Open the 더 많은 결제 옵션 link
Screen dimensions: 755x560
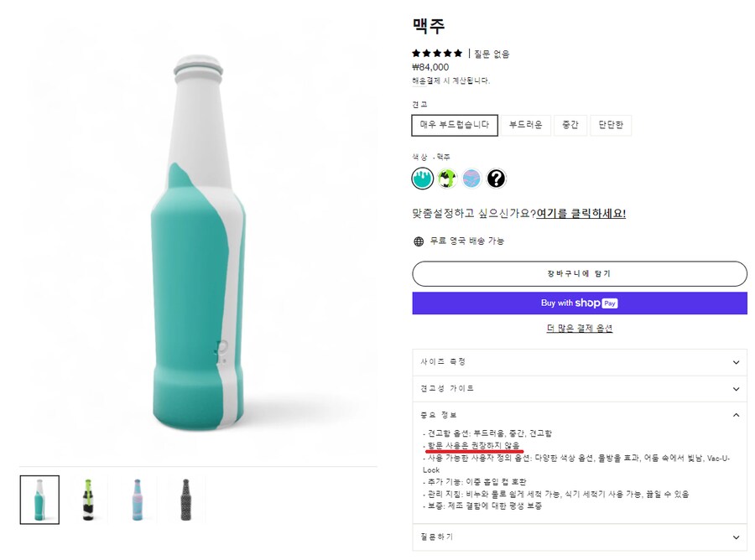pyautogui.click(x=579, y=329)
